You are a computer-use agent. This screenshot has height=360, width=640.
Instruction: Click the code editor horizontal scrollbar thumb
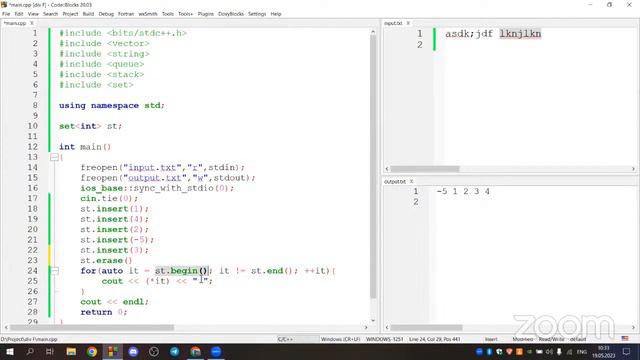click(x=92, y=327)
